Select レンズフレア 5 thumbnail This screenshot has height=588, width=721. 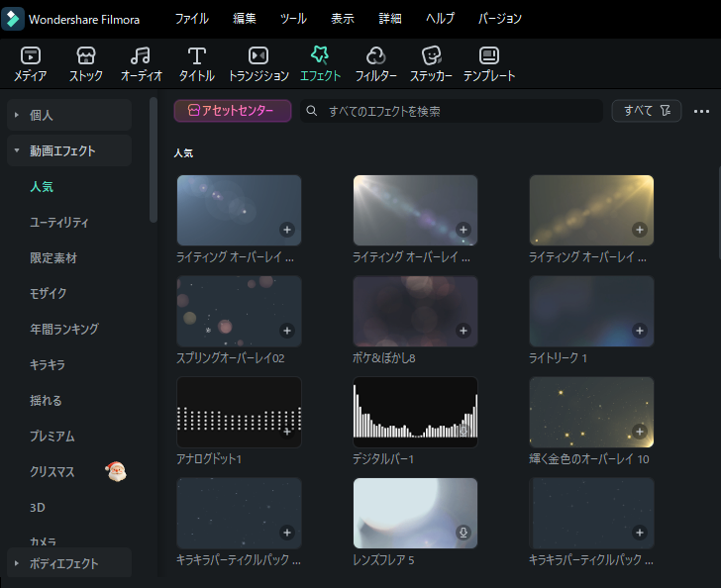415,513
